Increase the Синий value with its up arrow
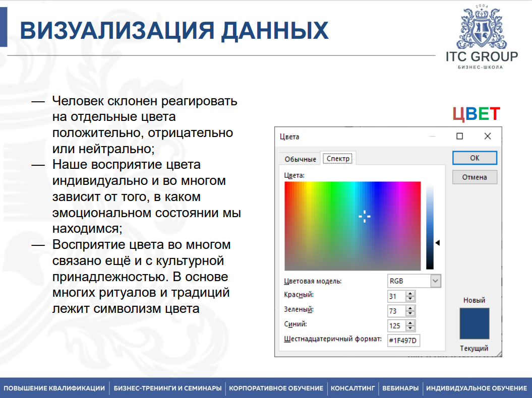Viewport: 532px width, 398px height. (x=411, y=323)
